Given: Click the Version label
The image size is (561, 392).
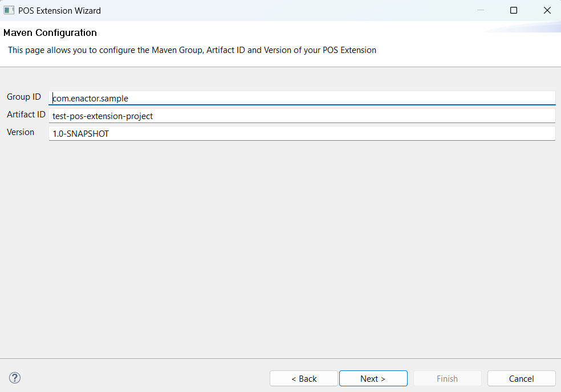Looking at the screenshot, I should tap(21, 132).
